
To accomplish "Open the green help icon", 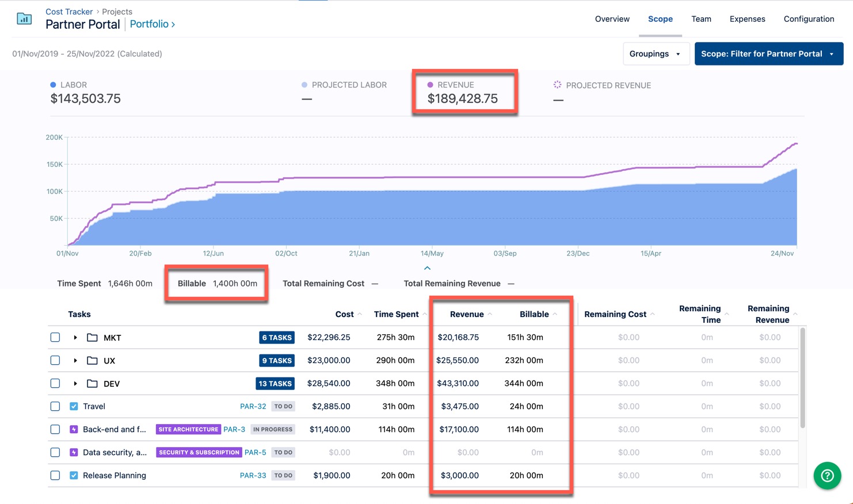I will pyautogui.click(x=827, y=476).
